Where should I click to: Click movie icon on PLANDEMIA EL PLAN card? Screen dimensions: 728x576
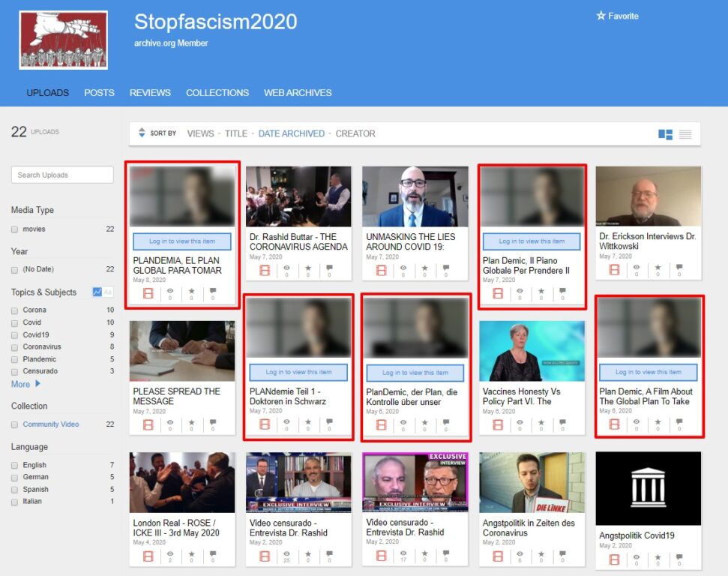pos(148,293)
